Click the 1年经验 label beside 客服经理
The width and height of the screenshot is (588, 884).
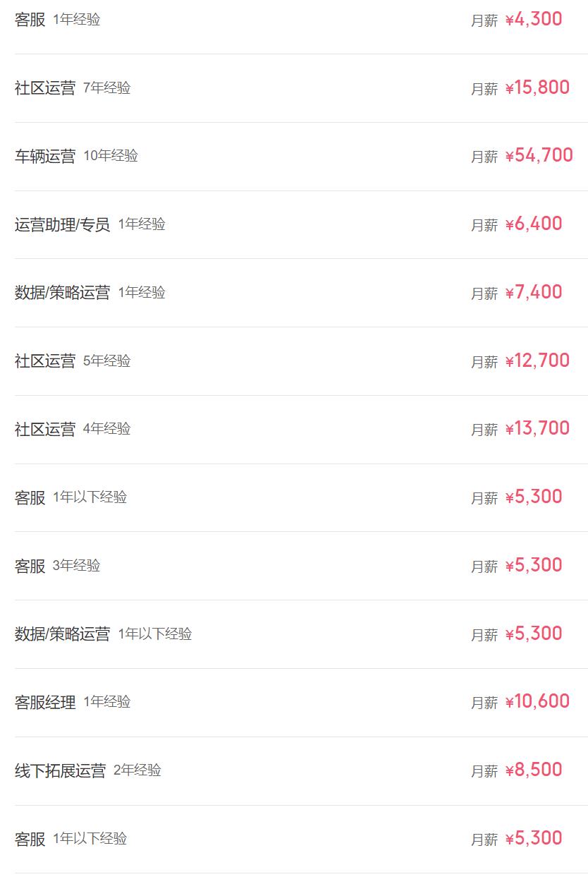[x=107, y=702]
